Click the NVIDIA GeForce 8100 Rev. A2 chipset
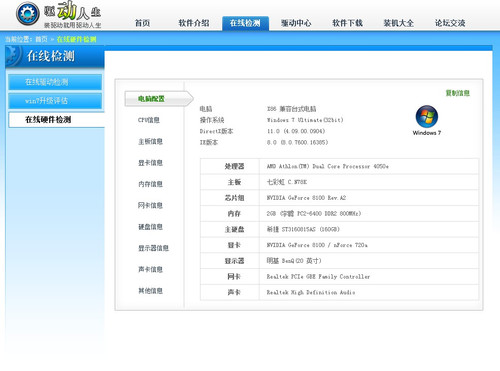The image size is (500, 371). [x=306, y=198]
